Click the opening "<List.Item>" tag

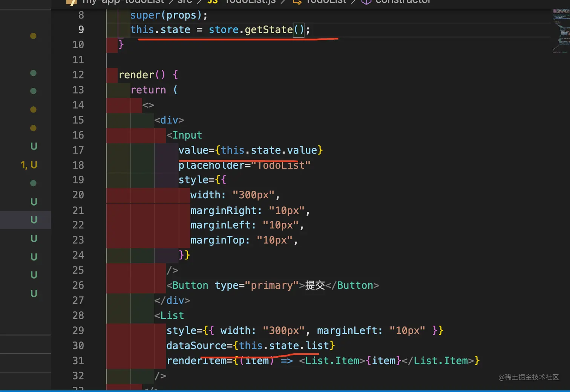coord(332,361)
